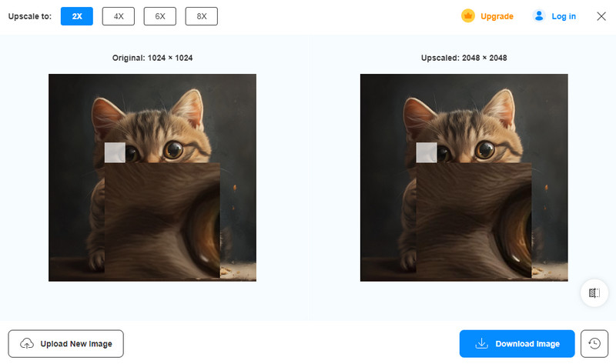Screen dimensions: 616x364
Task: Open the history clock icon button
Action: (594, 344)
